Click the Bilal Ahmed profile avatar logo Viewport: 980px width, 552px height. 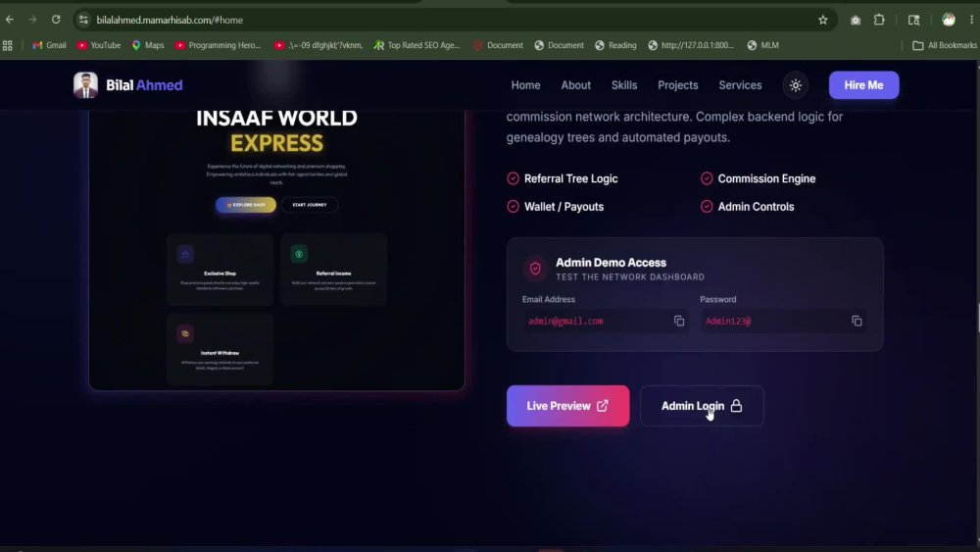click(85, 85)
